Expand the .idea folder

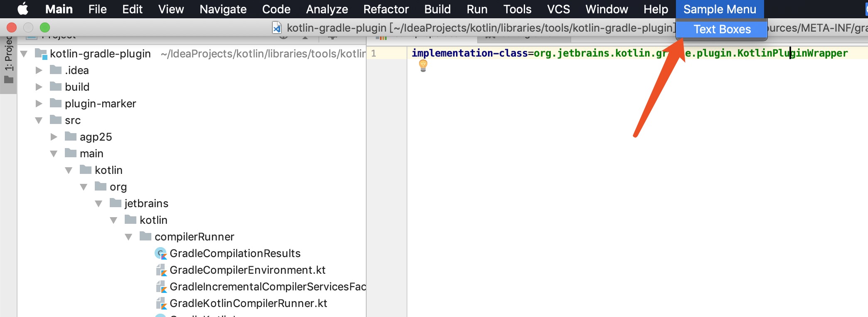point(39,70)
